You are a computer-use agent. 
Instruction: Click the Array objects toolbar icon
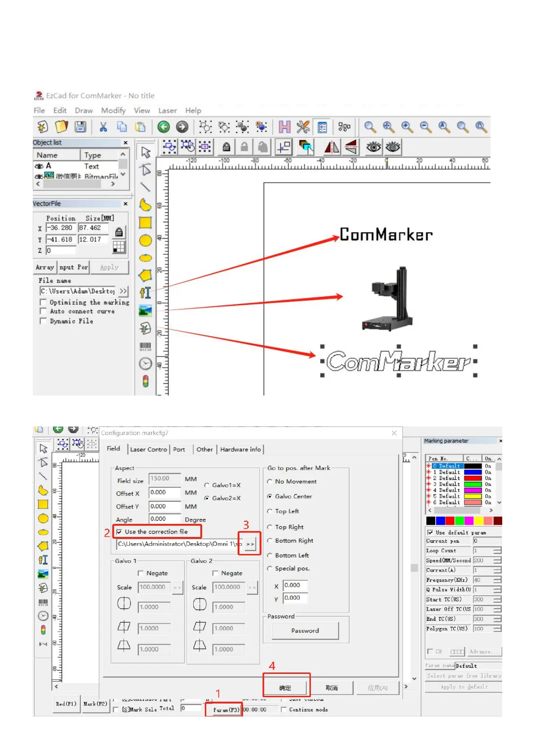click(x=345, y=127)
